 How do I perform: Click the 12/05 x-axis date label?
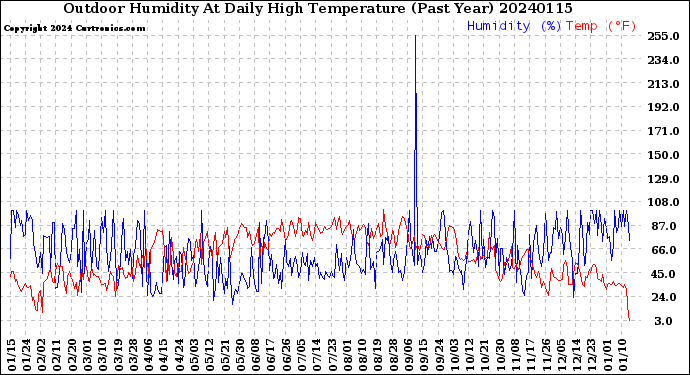(562, 355)
